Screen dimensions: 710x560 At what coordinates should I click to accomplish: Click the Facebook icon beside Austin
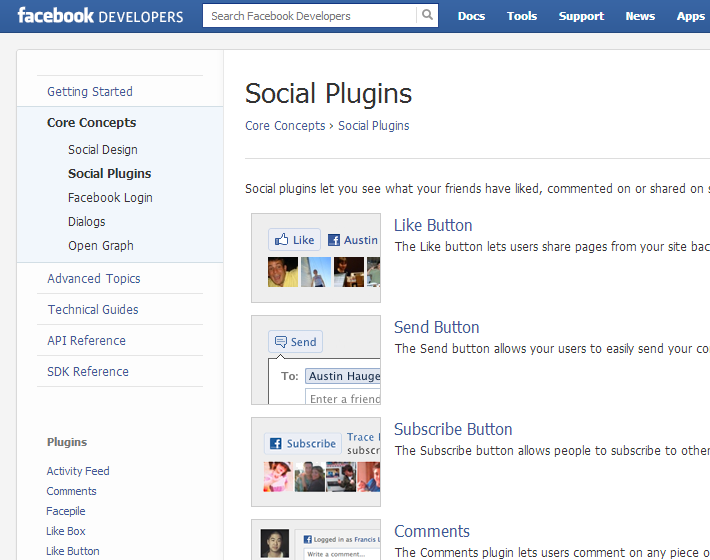334,240
